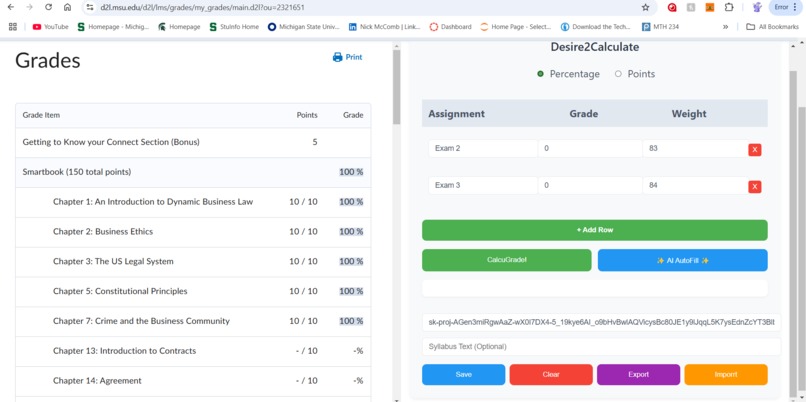This screenshot has width=806, height=402.
Task: Click the orange Import button
Action: 726,374
